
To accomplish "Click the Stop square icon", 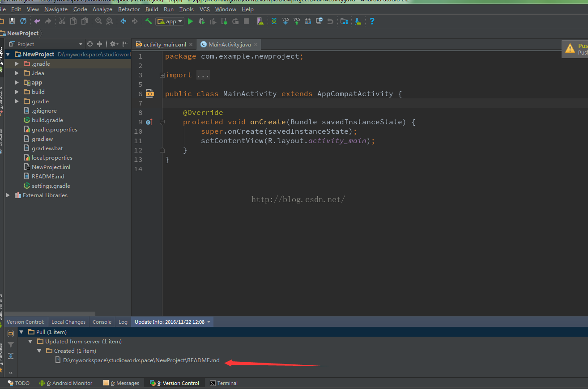I will pos(247,21).
